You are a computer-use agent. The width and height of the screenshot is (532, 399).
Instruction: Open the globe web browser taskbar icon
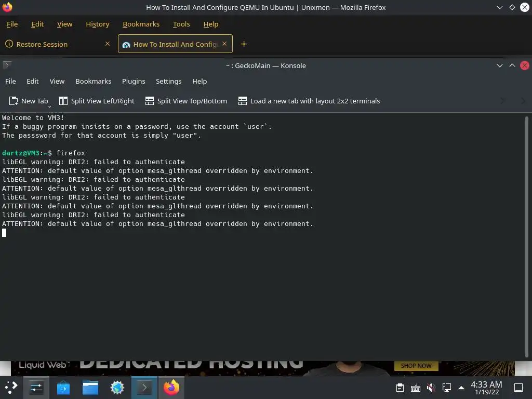click(x=117, y=388)
